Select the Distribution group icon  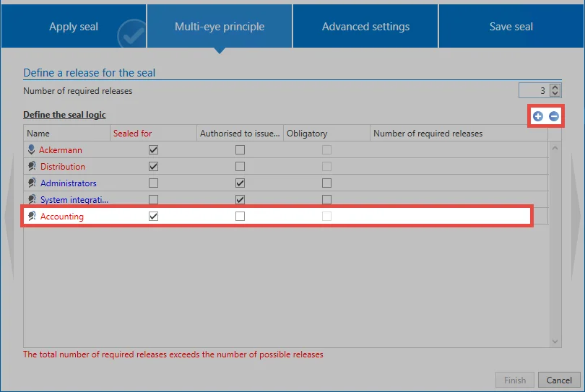32,166
